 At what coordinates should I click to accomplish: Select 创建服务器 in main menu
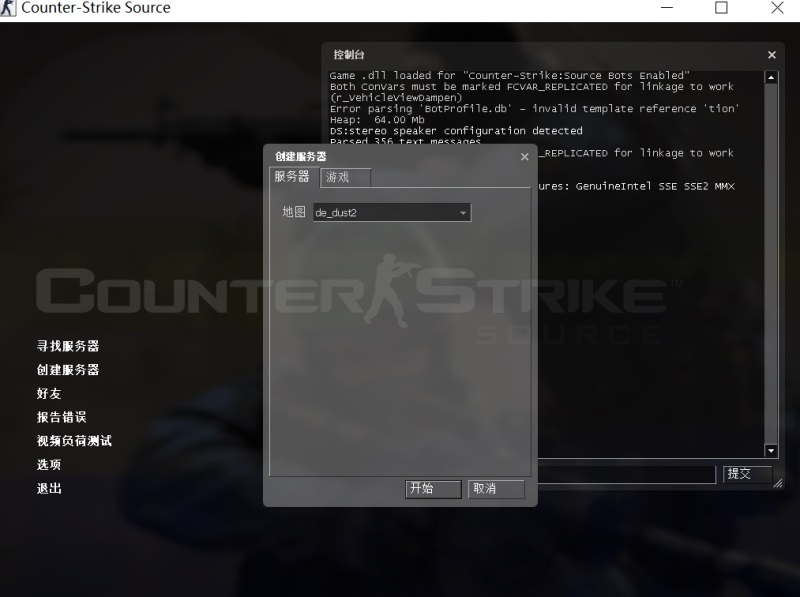pos(68,369)
